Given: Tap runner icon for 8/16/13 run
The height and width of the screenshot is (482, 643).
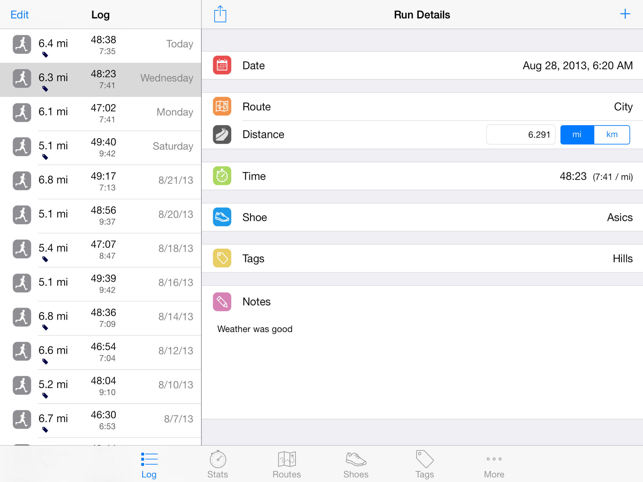Looking at the screenshot, I should tap(22, 283).
